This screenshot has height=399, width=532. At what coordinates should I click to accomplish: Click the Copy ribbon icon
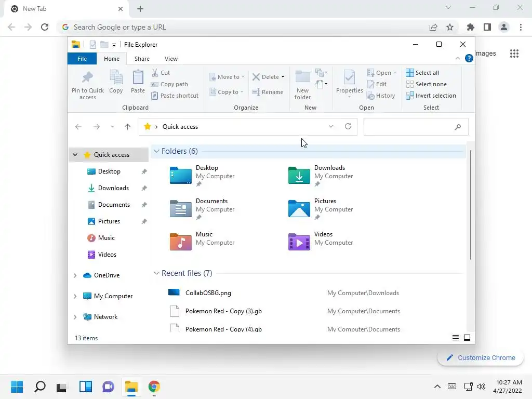pyautogui.click(x=116, y=77)
